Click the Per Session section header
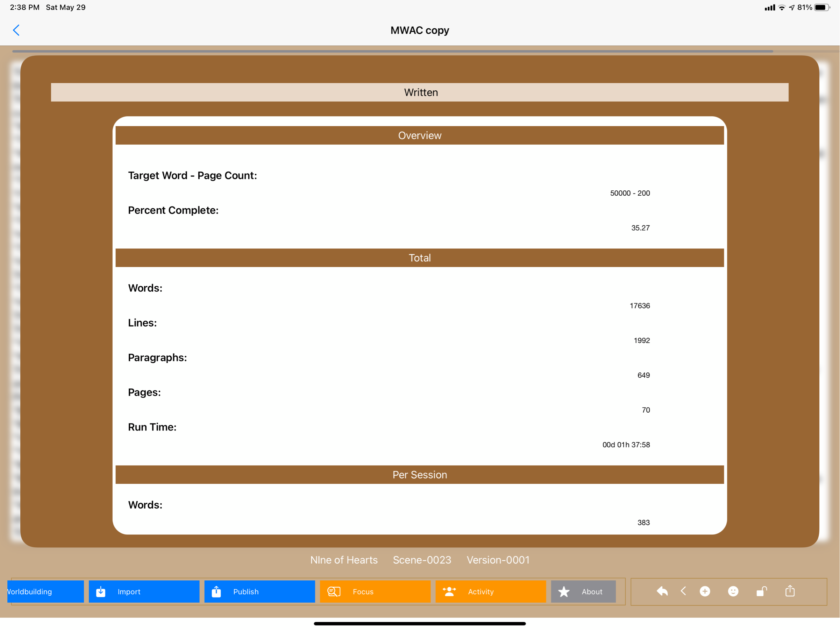 tap(420, 475)
